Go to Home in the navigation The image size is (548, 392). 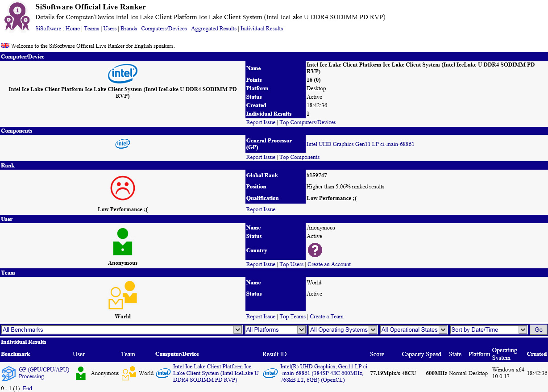73,29
